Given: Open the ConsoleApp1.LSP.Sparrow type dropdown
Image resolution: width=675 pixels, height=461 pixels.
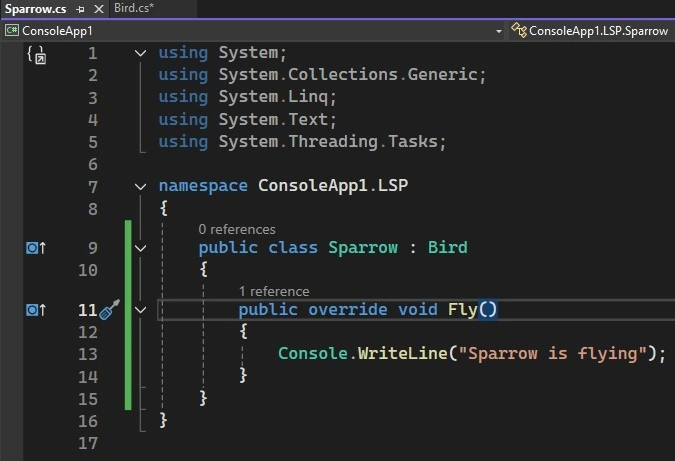Looking at the screenshot, I should pyautogui.click(x=592, y=31).
